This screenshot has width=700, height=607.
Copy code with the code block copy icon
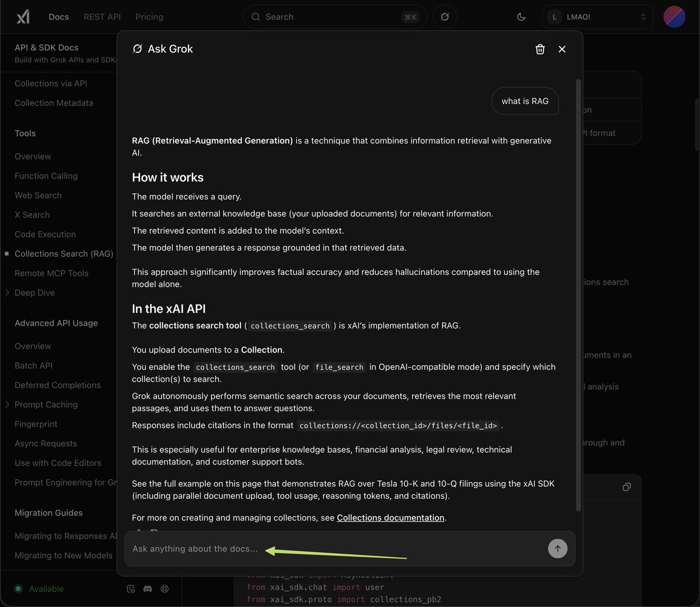point(626,487)
